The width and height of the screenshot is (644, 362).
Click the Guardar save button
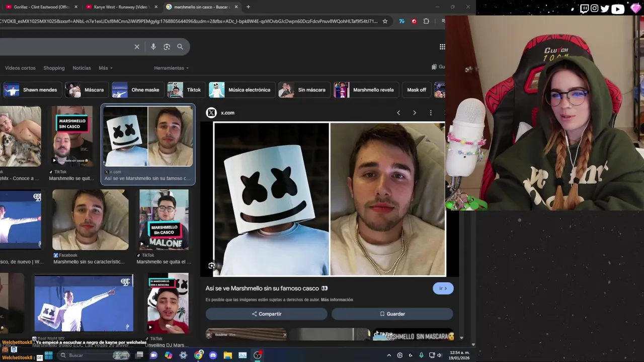[x=392, y=314]
